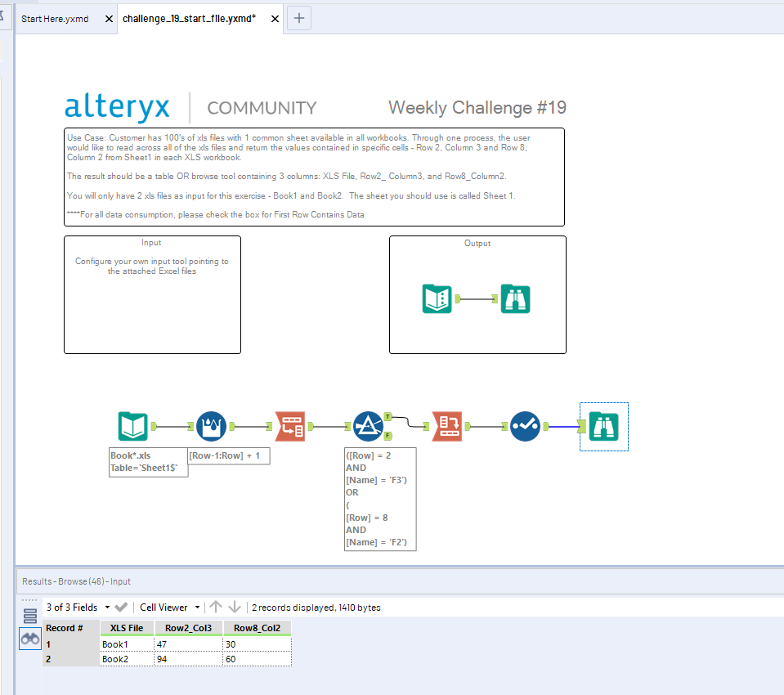Screen dimensions: 784x695
Task: Click the Filter expression annotation box
Action: point(380,499)
